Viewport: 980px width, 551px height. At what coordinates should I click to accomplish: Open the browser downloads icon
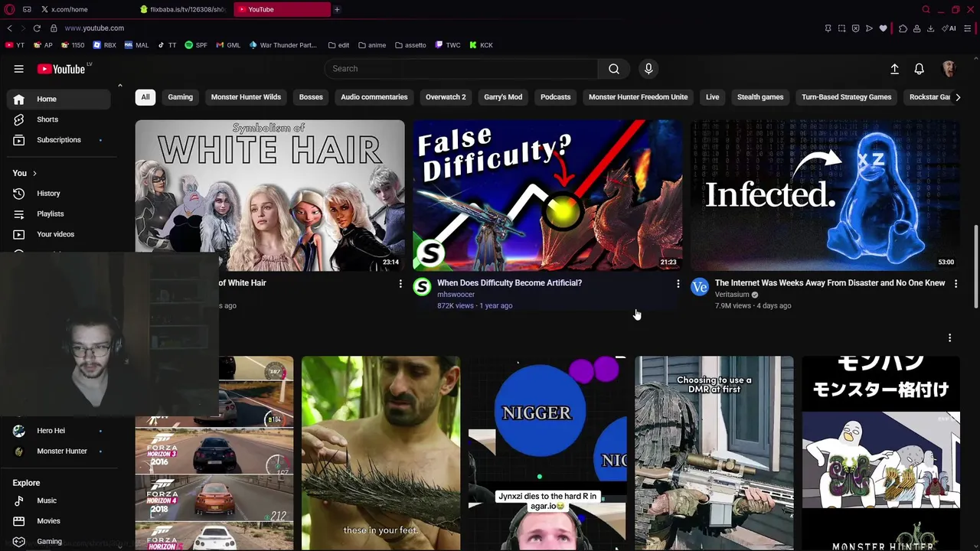click(930, 28)
